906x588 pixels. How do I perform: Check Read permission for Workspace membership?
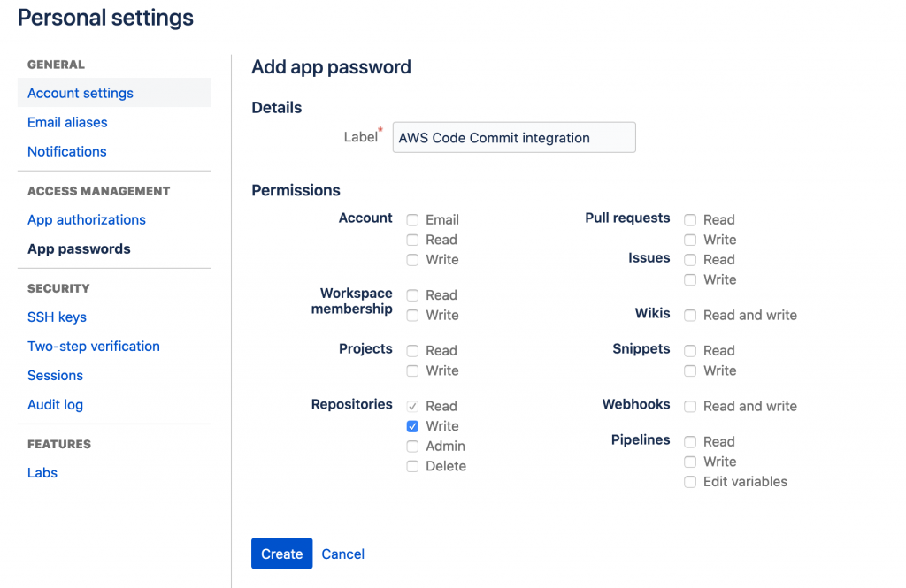pyautogui.click(x=412, y=294)
